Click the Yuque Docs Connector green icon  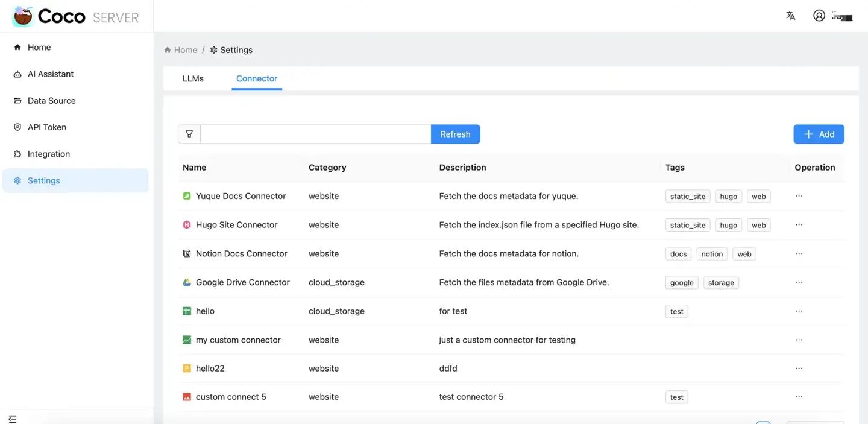coord(187,196)
